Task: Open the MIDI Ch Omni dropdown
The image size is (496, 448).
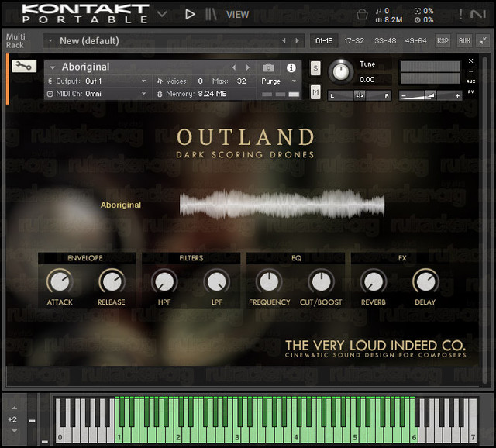Action: [x=98, y=94]
